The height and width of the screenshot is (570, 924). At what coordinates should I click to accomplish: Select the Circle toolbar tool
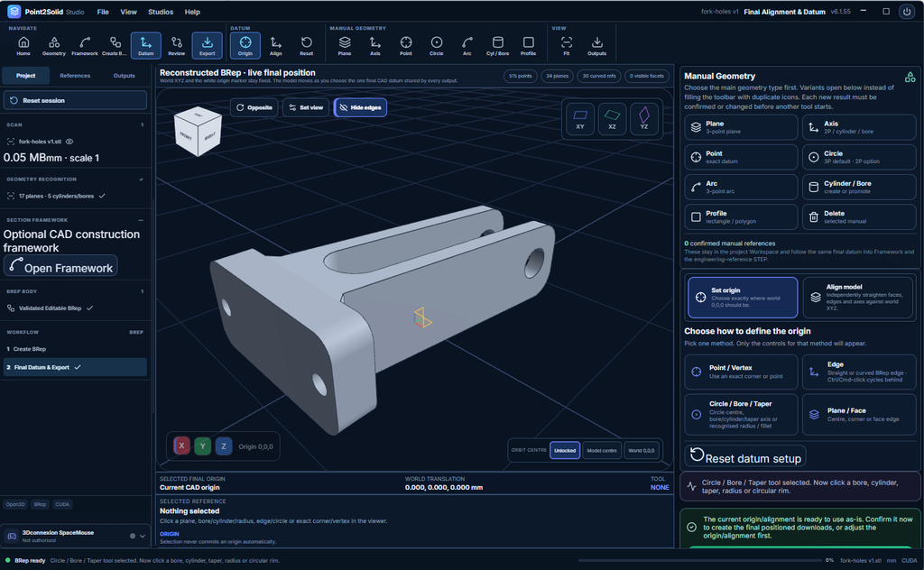[x=437, y=45]
